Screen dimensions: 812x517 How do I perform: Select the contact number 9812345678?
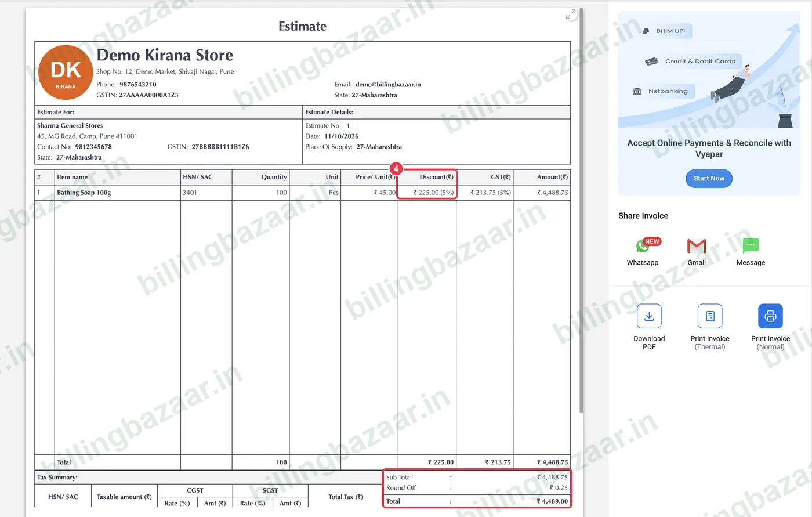[93, 147]
